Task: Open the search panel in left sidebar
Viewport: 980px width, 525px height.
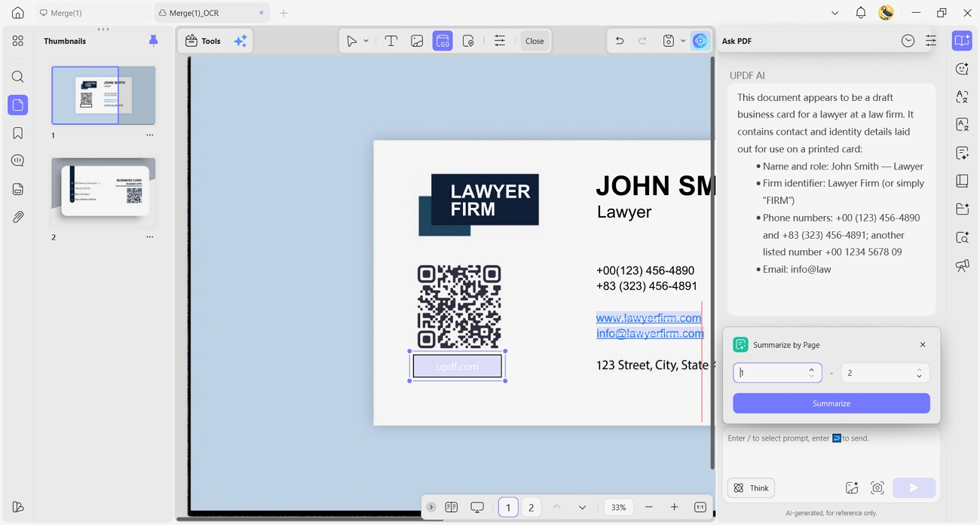Action: (x=17, y=77)
